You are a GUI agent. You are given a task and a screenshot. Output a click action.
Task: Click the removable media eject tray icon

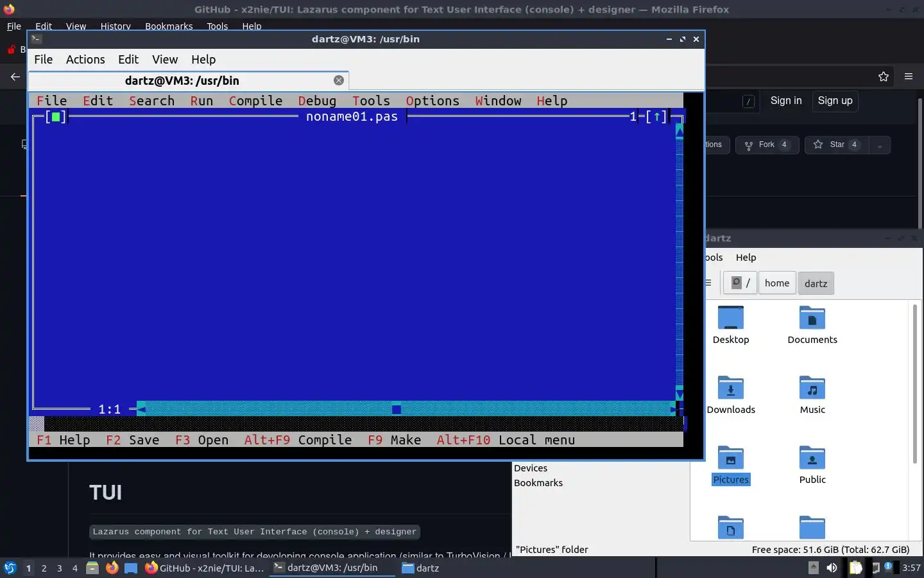tap(813, 567)
